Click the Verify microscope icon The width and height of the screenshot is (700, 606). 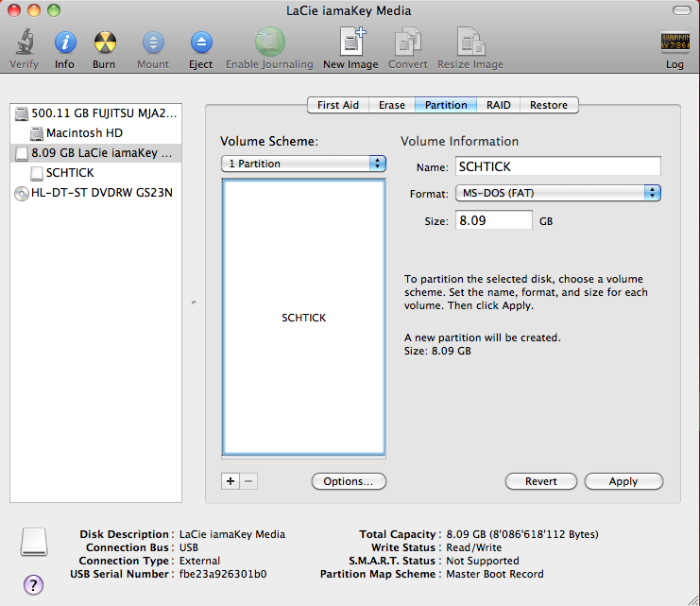coord(24,43)
